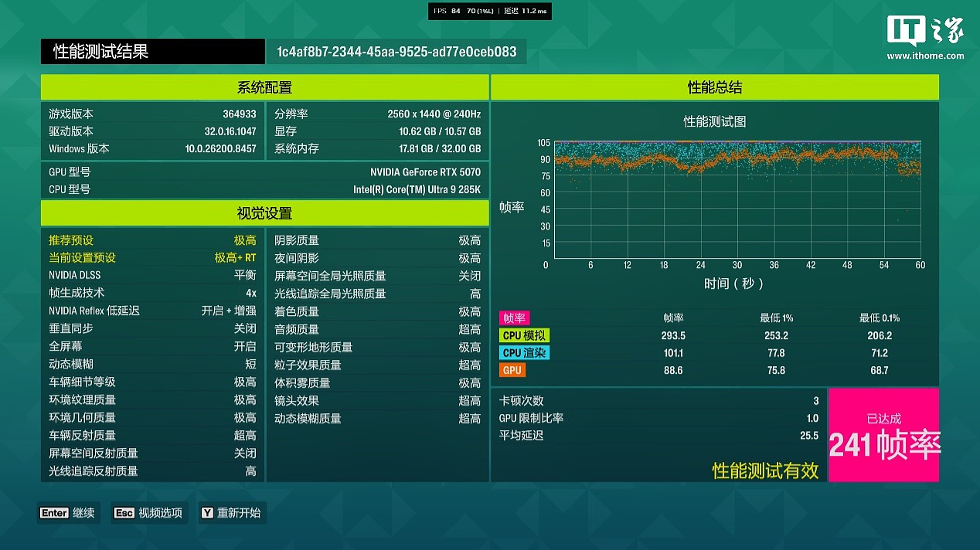The width and height of the screenshot is (980, 550).
Task: Select the 屏幕空间全局光照质量 row
Action: tap(377, 276)
